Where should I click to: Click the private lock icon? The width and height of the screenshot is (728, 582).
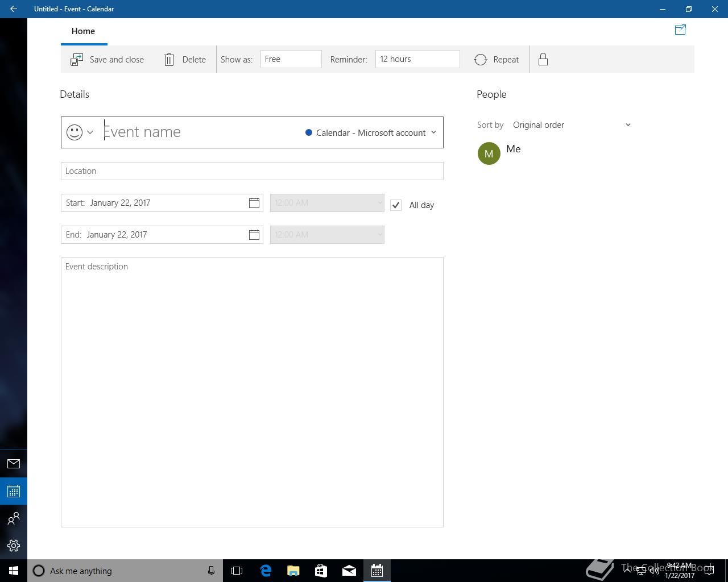coord(543,60)
